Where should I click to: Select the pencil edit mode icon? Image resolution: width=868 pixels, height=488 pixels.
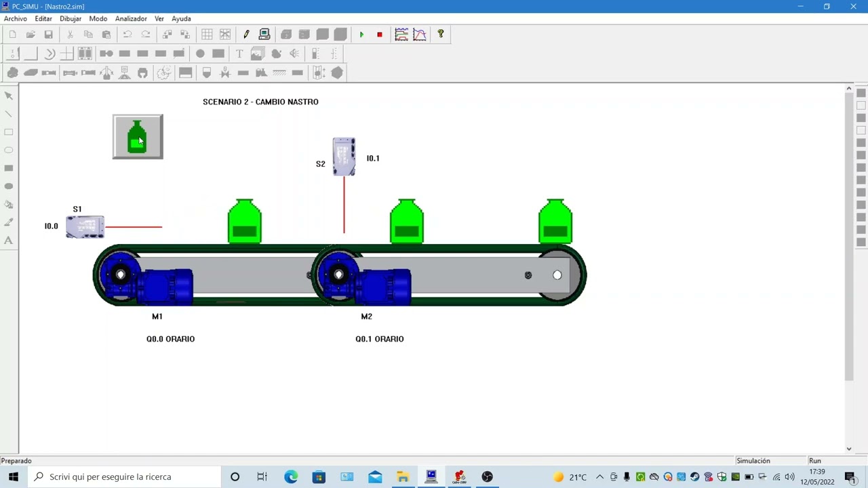(x=246, y=35)
